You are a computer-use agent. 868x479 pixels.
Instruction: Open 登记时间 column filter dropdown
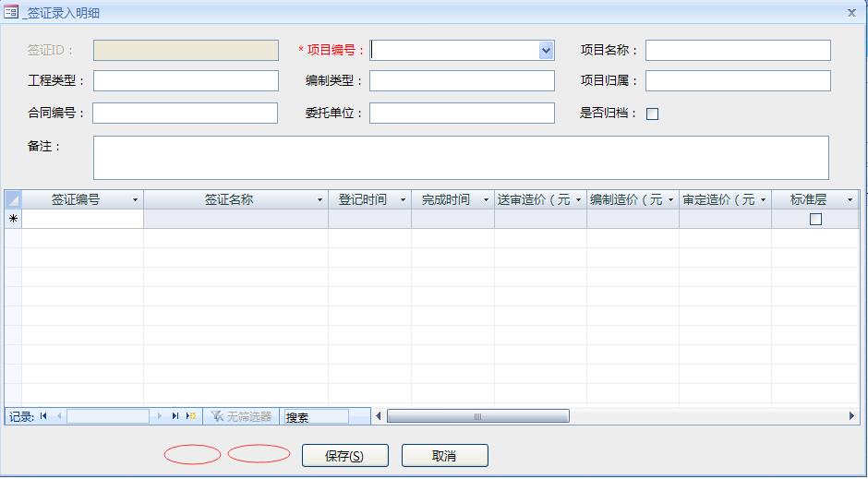coord(403,200)
